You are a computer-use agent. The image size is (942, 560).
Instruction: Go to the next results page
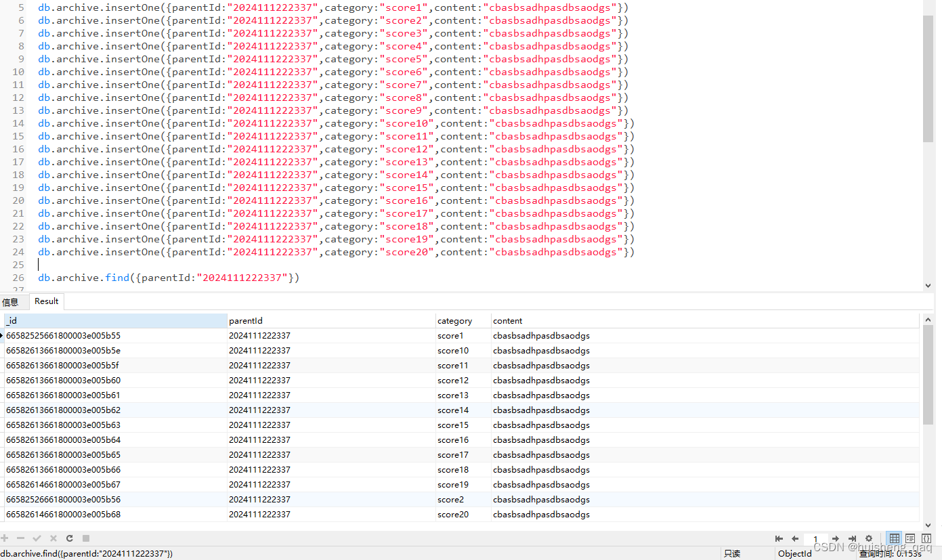[836, 539]
